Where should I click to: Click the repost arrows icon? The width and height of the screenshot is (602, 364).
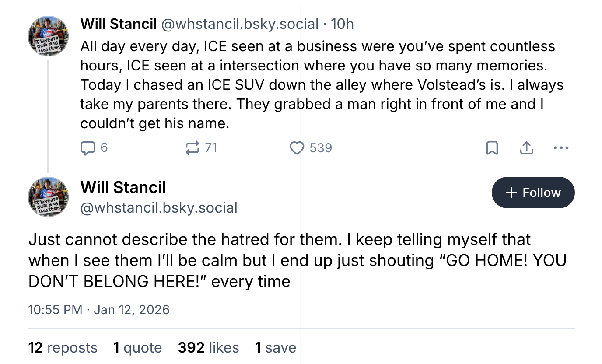click(x=192, y=148)
